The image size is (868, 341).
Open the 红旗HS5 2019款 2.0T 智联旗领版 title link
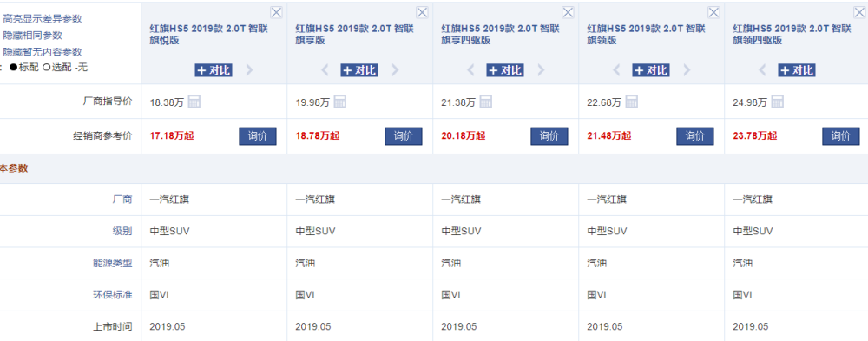tap(647, 35)
